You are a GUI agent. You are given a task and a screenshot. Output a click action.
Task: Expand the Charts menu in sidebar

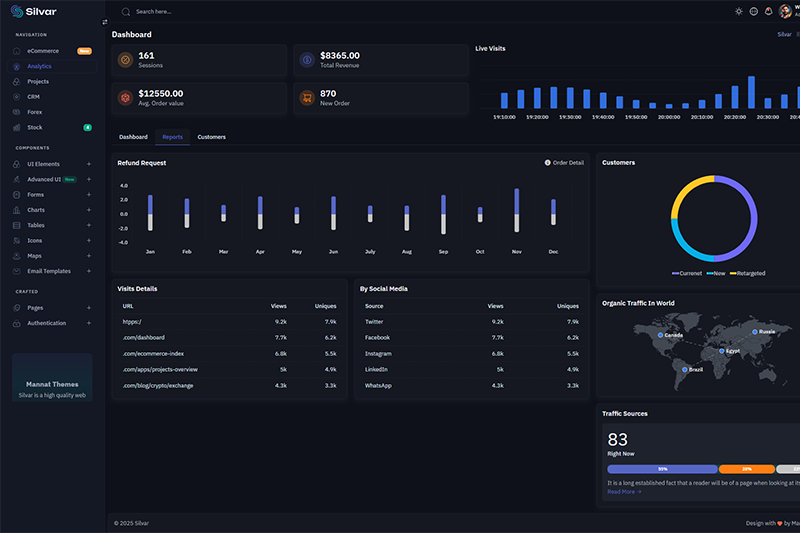[x=88, y=210]
